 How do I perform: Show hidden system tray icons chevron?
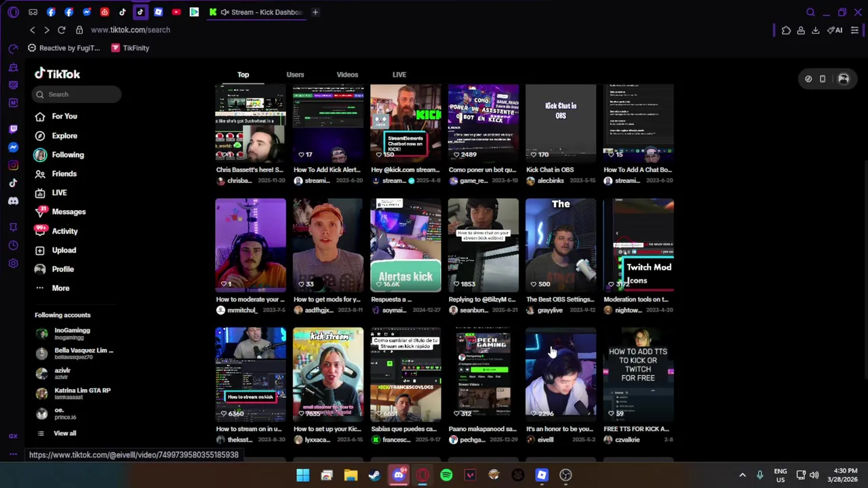(x=743, y=475)
